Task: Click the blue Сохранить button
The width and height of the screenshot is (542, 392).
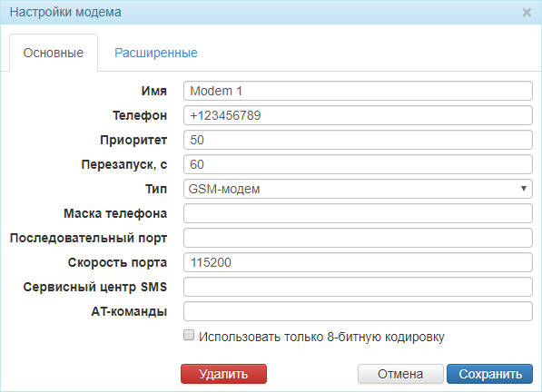Action: (x=490, y=374)
